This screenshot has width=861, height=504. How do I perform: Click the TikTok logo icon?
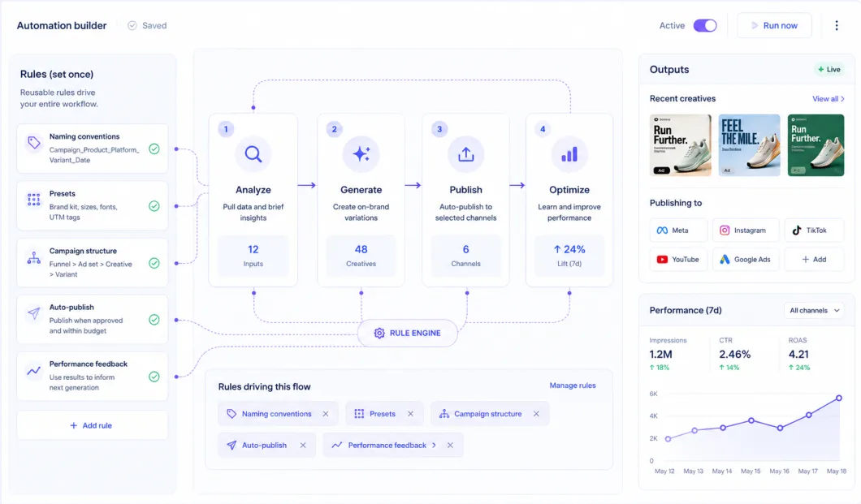[x=797, y=230]
